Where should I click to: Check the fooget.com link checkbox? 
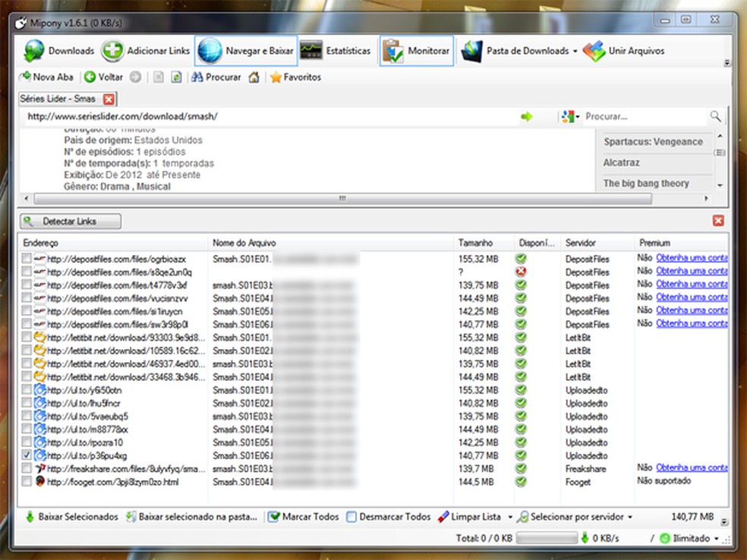(27, 481)
